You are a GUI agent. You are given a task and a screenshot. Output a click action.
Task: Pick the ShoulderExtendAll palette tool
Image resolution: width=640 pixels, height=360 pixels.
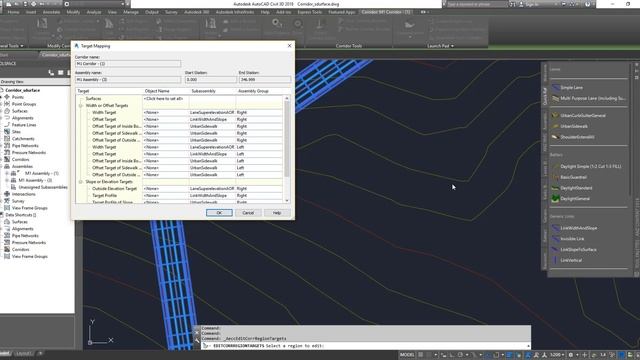click(x=573, y=137)
